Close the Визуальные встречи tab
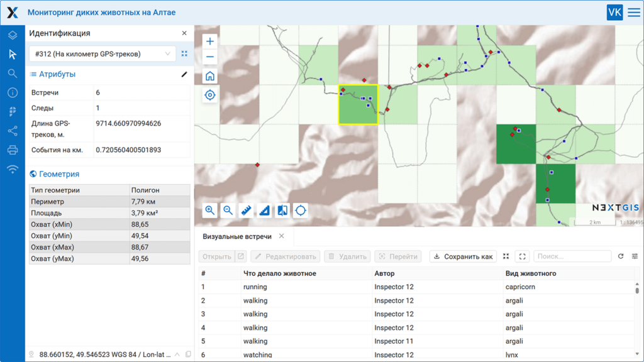 point(281,236)
